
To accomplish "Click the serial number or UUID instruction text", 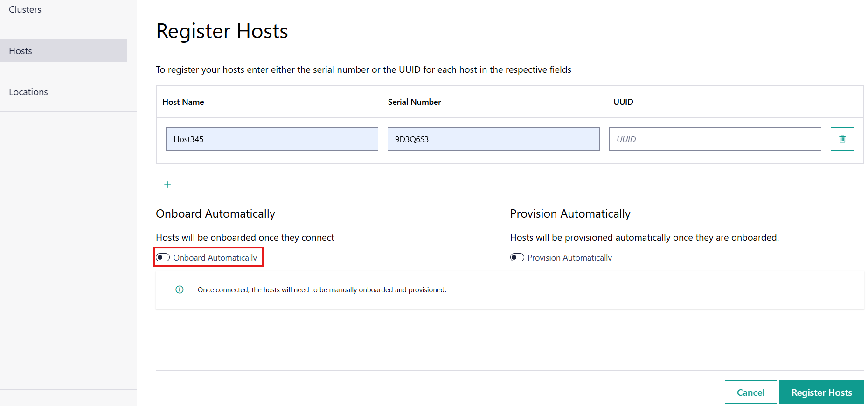I will (x=363, y=69).
